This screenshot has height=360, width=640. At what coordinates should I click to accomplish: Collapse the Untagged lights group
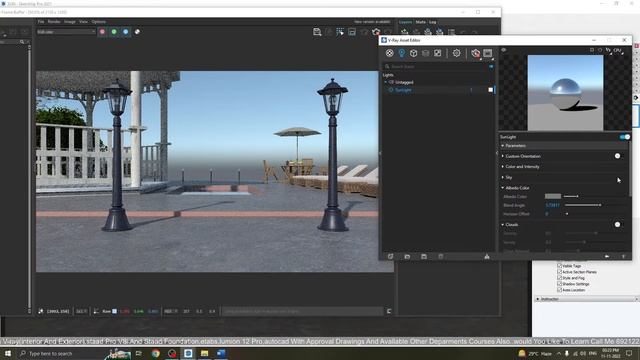pyautogui.click(x=385, y=82)
